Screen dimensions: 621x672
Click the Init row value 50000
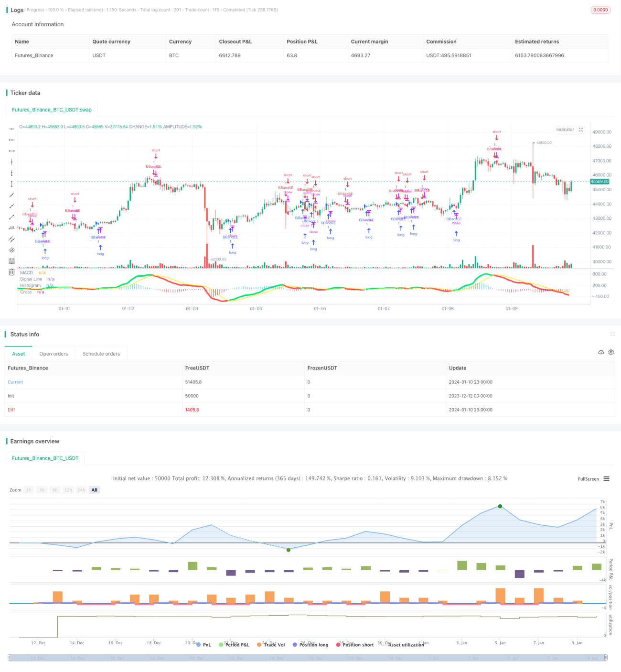pos(192,396)
